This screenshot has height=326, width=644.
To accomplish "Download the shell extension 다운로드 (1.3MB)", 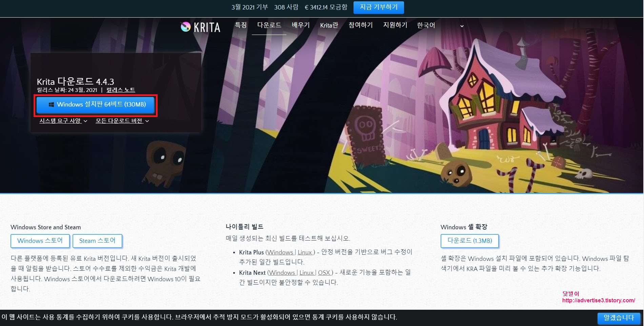I will 470,241.
